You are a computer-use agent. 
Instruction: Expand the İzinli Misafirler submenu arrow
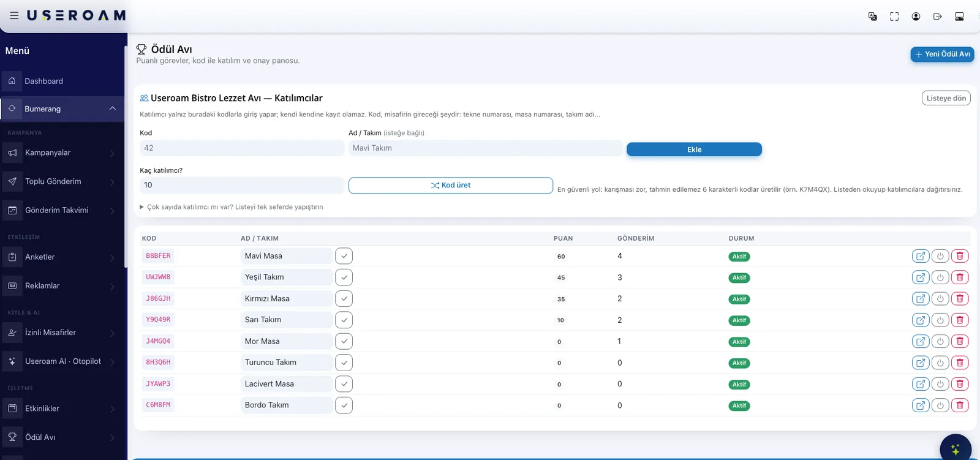(112, 333)
